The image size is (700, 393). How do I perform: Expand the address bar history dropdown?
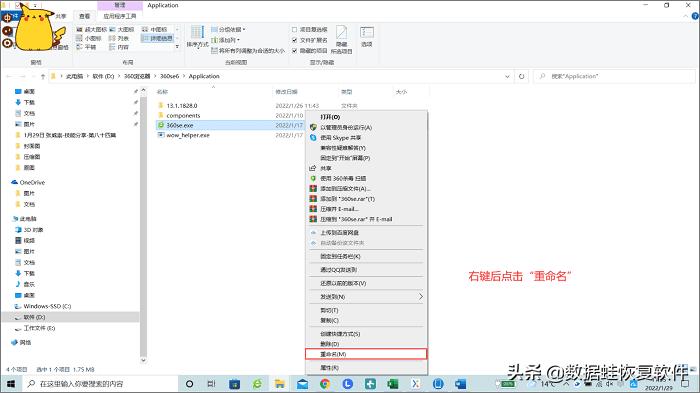point(507,76)
